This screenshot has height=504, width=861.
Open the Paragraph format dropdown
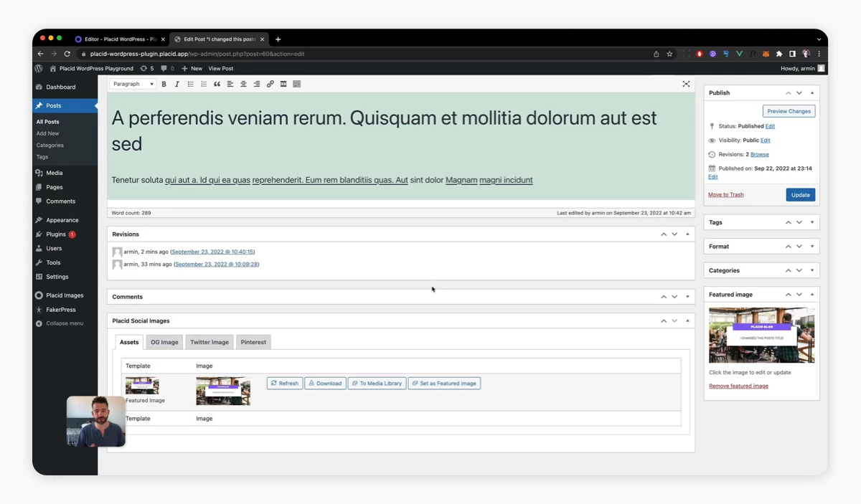tap(133, 84)
